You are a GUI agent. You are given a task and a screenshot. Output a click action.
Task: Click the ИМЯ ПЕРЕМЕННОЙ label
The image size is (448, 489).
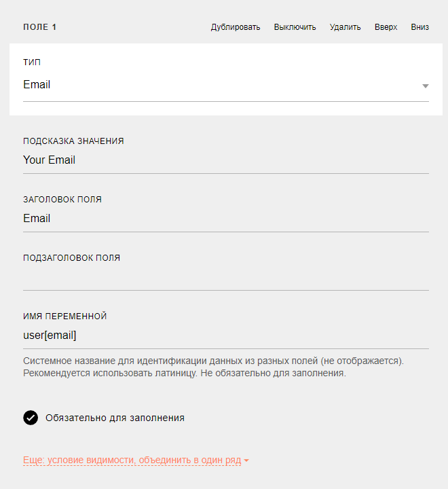pos(65,316)
